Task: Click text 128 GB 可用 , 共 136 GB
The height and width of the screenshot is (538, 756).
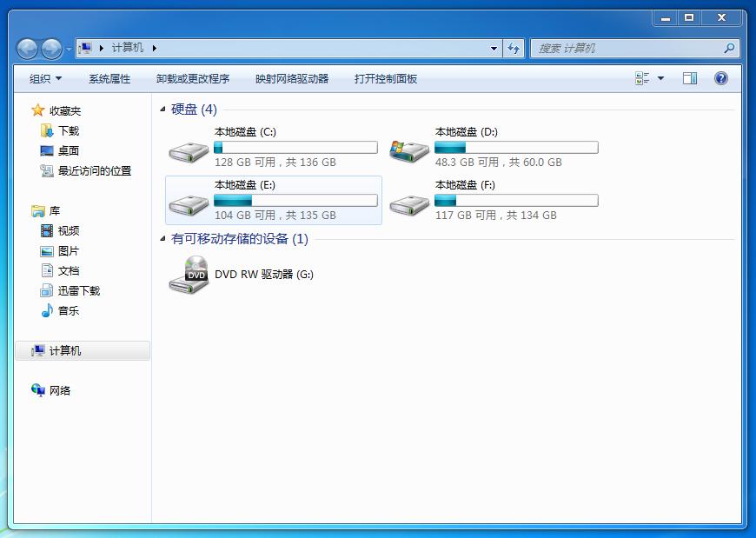Action: click(x=275, y=163)
